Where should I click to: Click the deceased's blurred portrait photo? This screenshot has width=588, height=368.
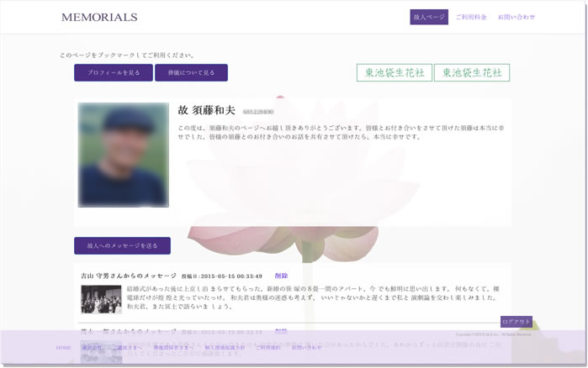point(124,155)
